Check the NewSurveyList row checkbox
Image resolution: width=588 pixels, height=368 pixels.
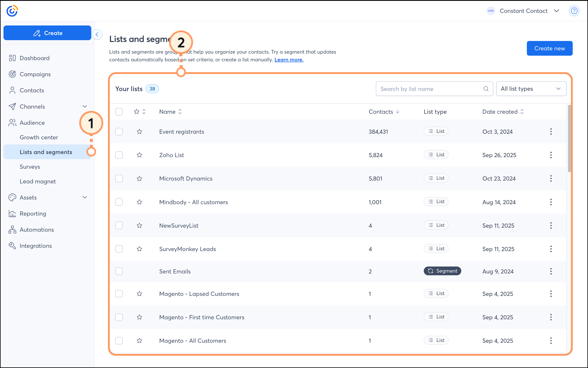pyautogui.click(x=119, y=225)
